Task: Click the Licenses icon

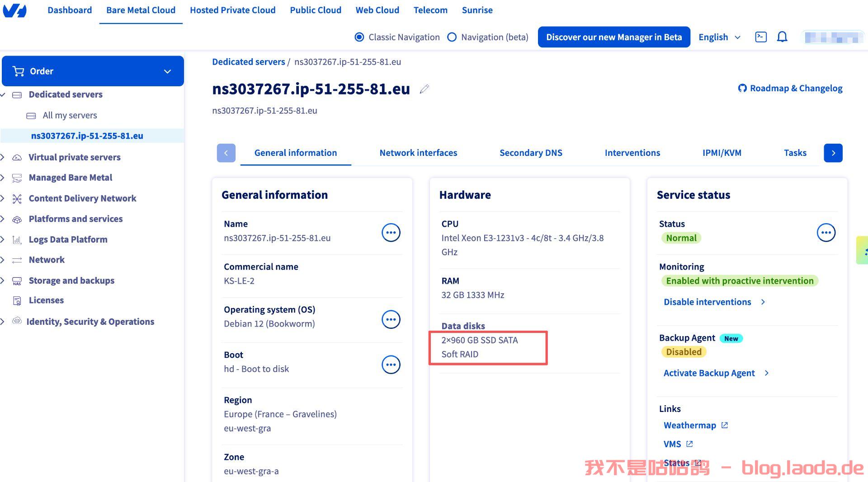Action: pos(17,301)
